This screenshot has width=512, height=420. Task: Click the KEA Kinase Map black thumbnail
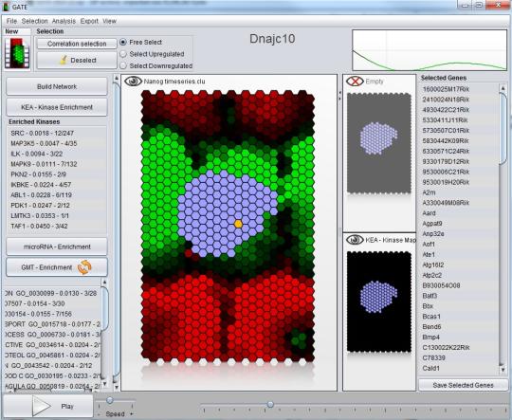(x=378, y=301)
